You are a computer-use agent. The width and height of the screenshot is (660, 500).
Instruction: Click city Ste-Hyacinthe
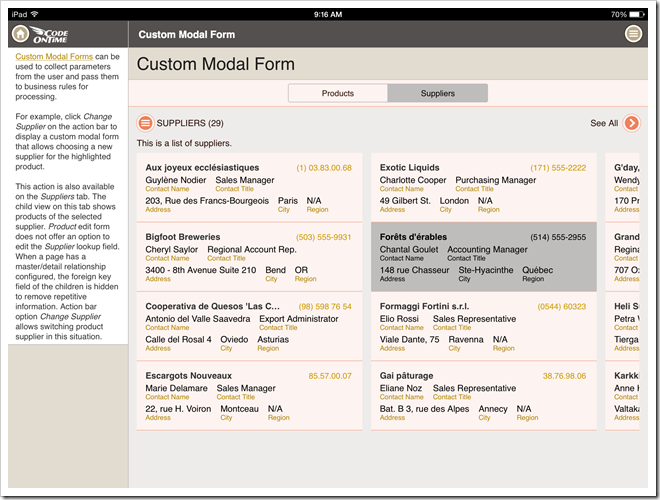pos(486,270)
